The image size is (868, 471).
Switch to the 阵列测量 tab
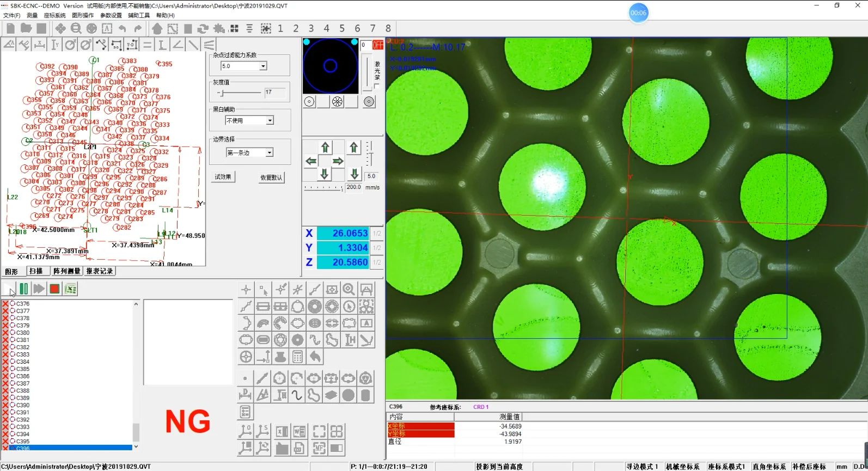click(x=66, y=271)
